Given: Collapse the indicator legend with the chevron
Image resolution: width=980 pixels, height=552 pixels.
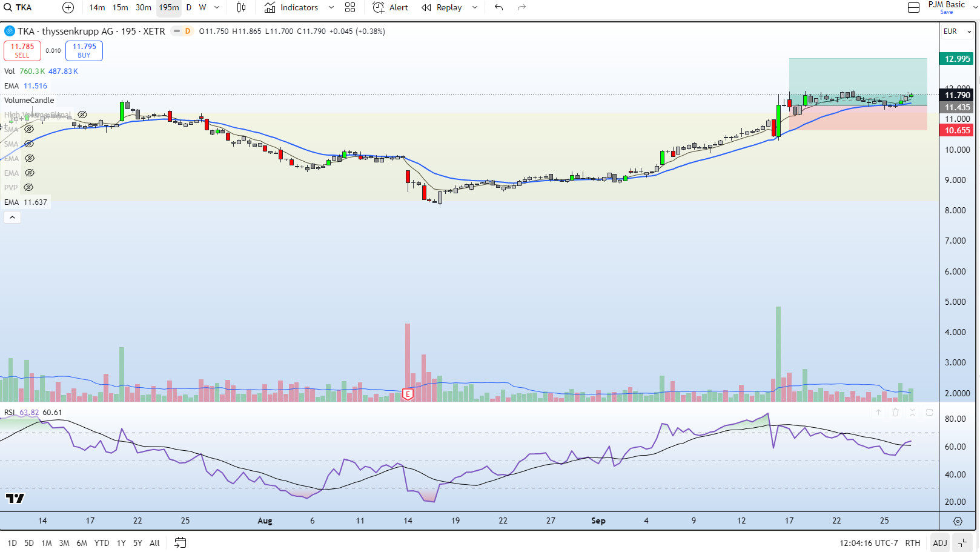Looking at the screenshot, I should point(12,217).
